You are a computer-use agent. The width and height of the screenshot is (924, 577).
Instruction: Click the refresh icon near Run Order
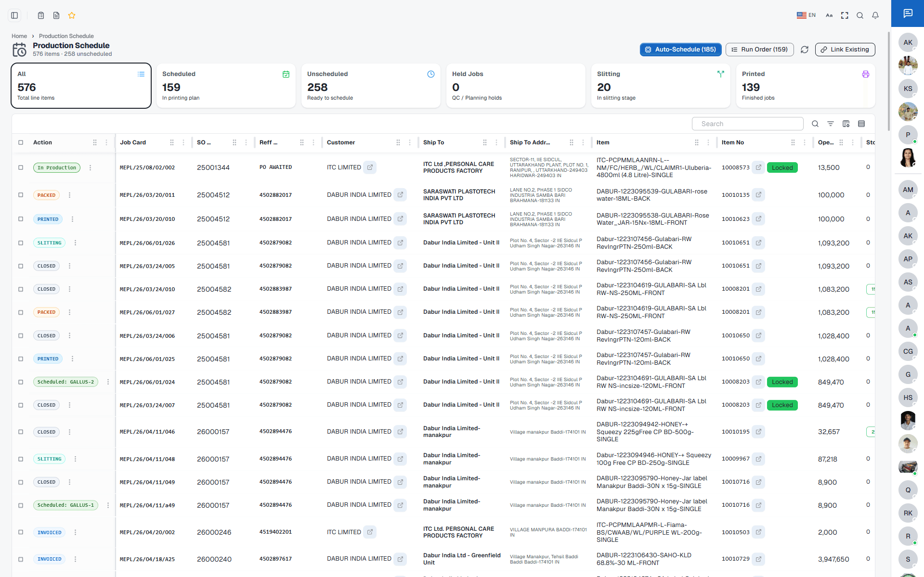point(805,50)
